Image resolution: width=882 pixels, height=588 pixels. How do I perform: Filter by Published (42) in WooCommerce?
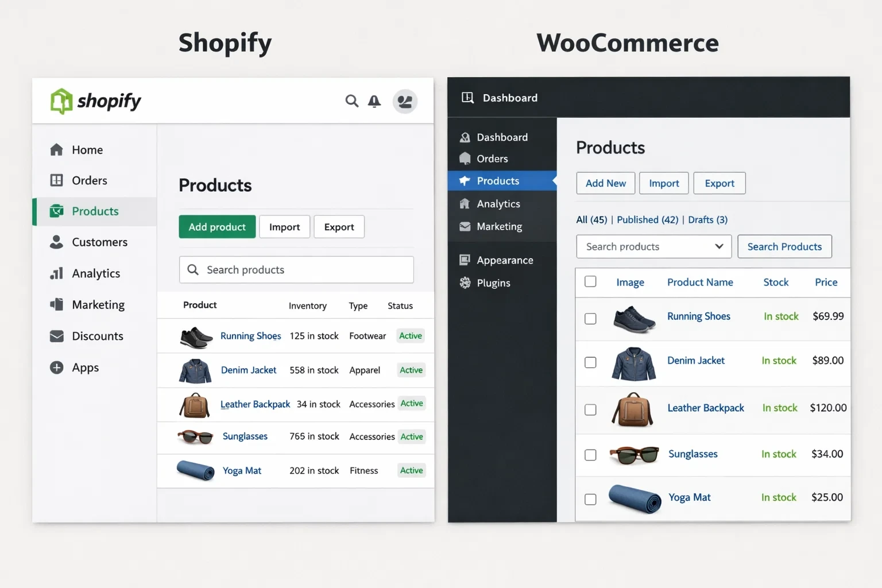tap(647, 219)
